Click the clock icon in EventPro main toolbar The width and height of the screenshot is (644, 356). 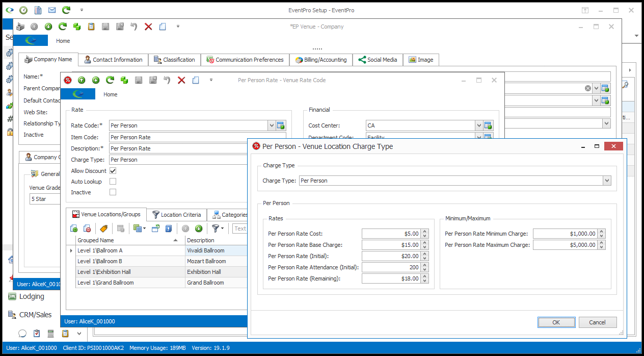click(x=23, y=10)
